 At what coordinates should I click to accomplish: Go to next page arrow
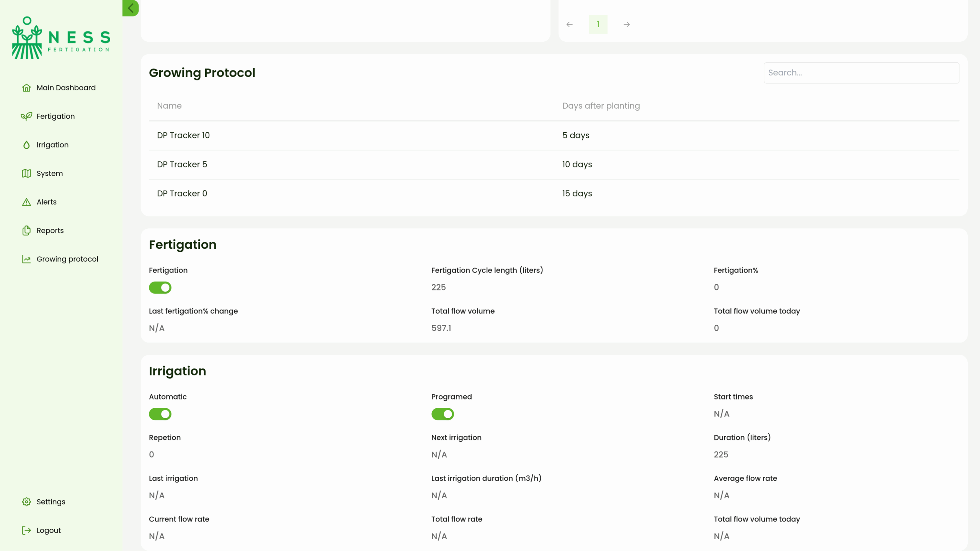click(x=627, y=24)
